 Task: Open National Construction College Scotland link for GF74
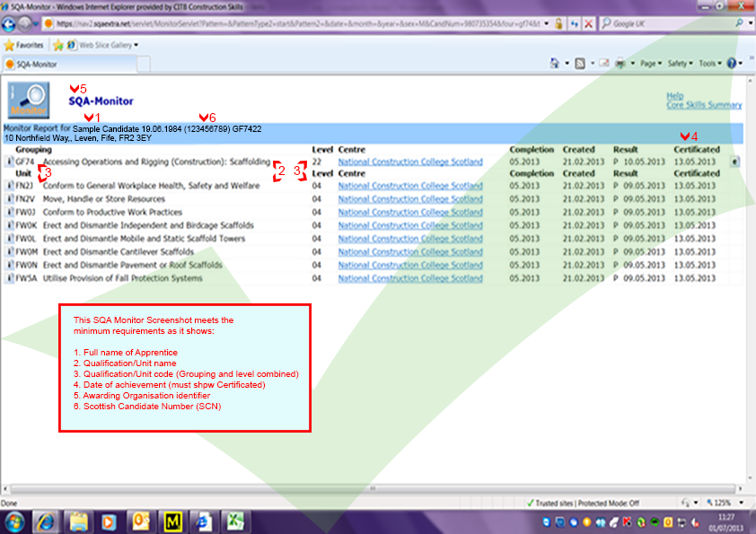point(410,162)
